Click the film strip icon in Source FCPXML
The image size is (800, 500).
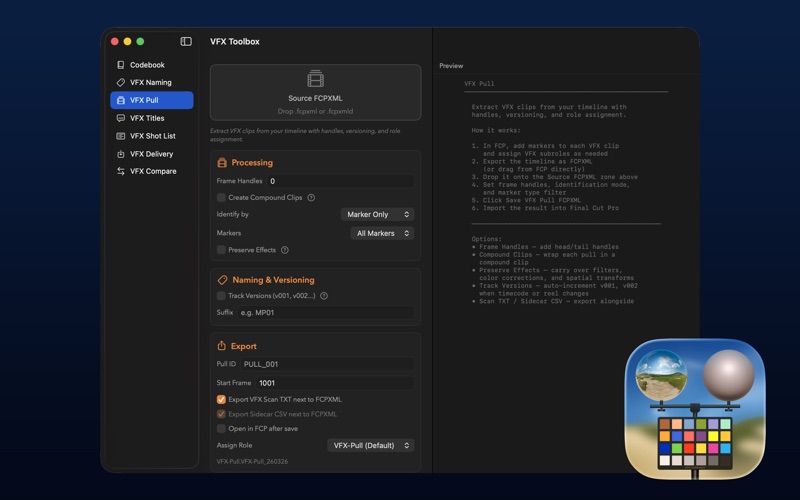point(315,79)
